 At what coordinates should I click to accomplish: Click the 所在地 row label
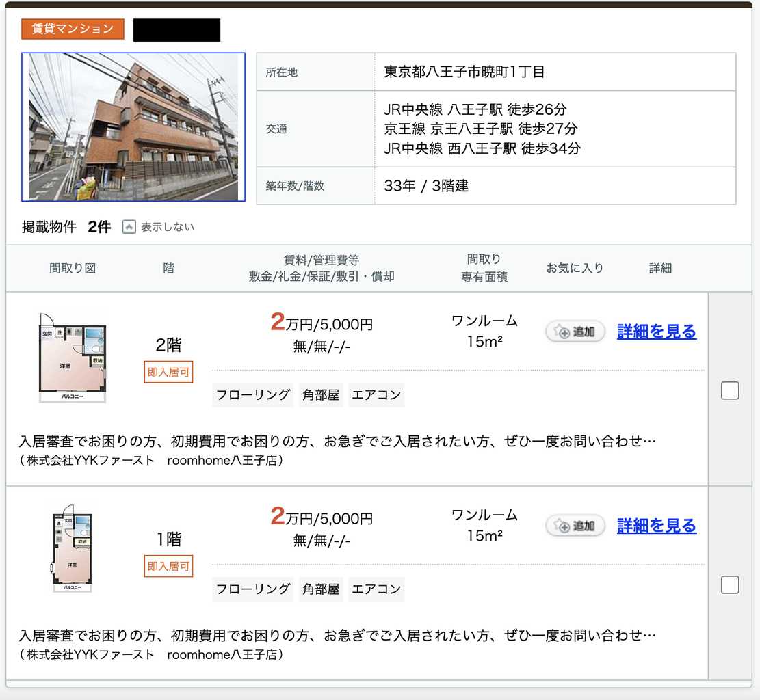(x=282, y=72)
